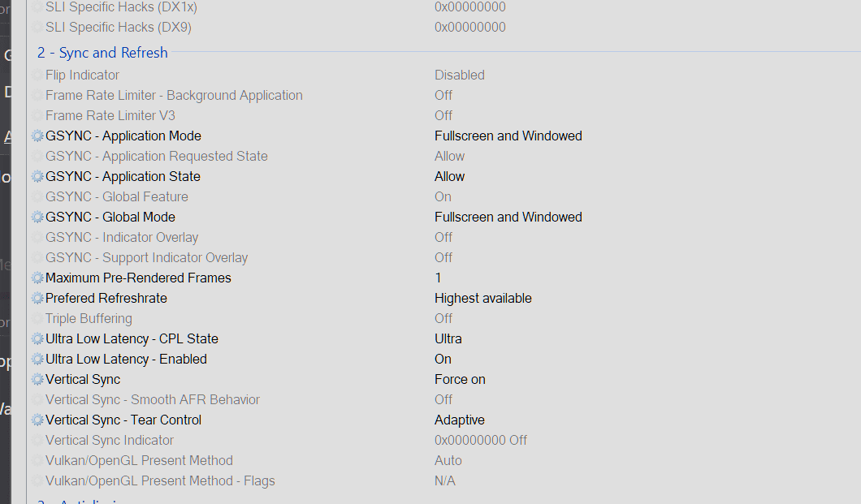
Task: Select GSYNC - Indicator Overlay setting
Action: 122,238
